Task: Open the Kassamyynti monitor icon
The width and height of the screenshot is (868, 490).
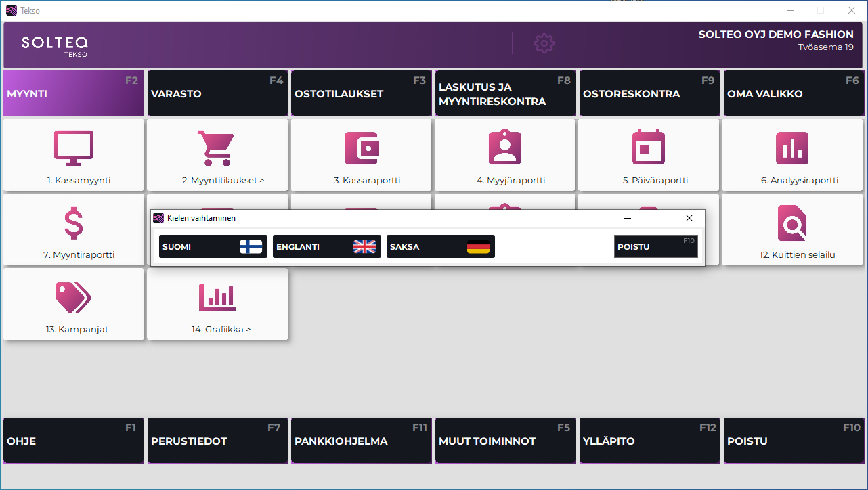Action: click(73, 148)
